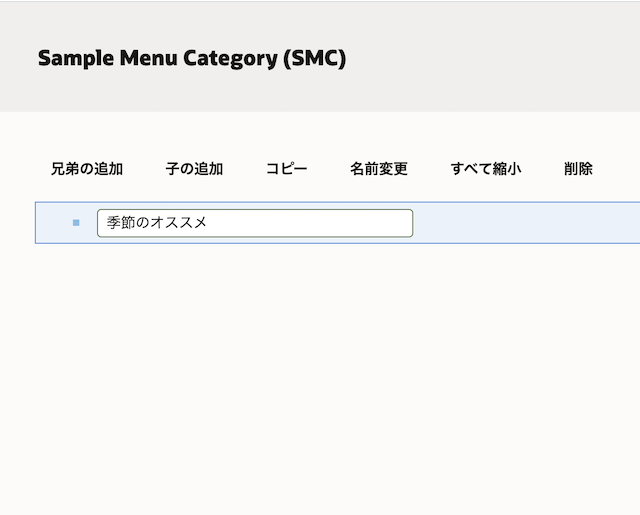The width and height of the screenshot is (640, 515).
Task: Click the tree node marker beside the text field
Action: [x=76, y=223]
